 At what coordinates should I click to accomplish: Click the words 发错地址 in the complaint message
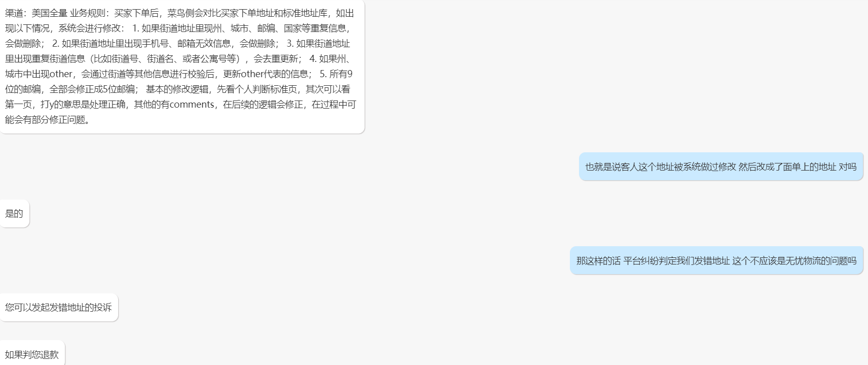(x=67, y=308)
